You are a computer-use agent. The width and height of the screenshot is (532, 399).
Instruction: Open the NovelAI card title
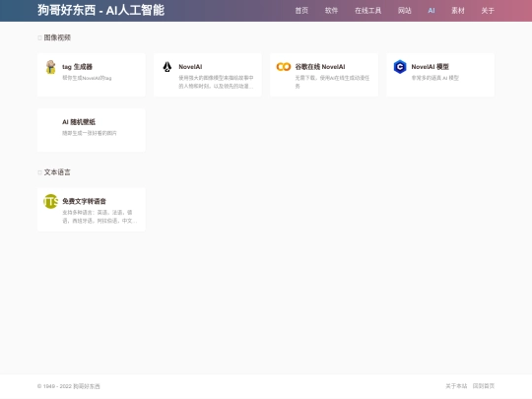tap(190, 67)
